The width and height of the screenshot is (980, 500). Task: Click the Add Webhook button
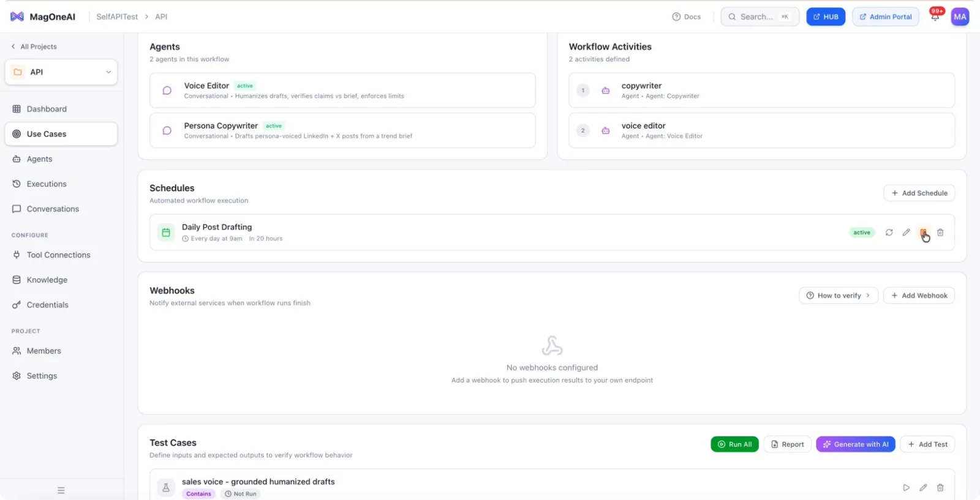coord(919,296)
